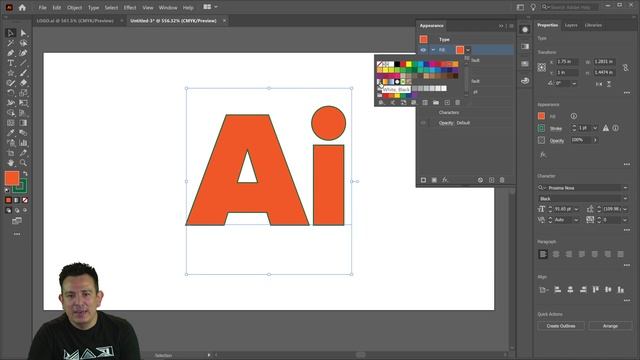Click Add New Fill in Appearance panel
This screenshot has height=360, width=640.
[434, 180]
